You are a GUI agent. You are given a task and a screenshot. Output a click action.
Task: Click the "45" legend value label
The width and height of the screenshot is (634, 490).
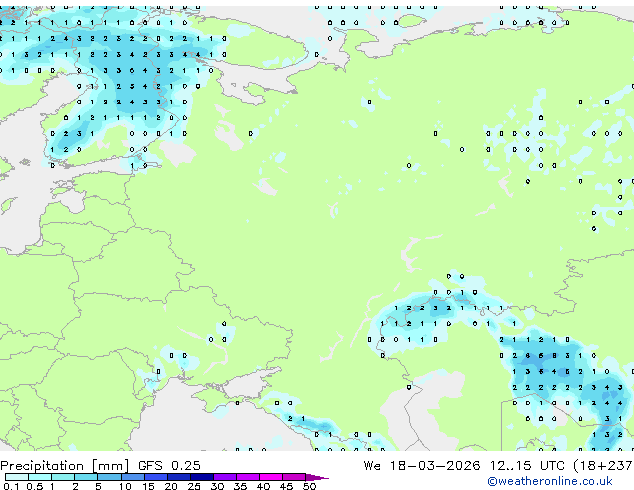point(287,486)
